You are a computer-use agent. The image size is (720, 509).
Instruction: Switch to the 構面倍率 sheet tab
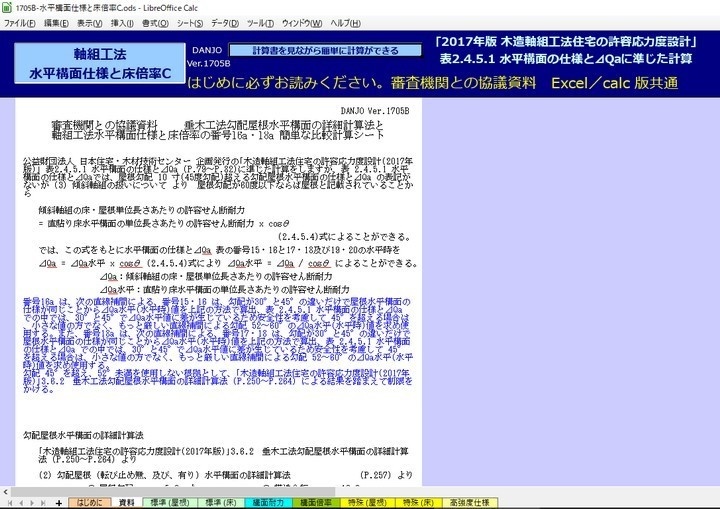pyautogui.click(x=316, y=503)
